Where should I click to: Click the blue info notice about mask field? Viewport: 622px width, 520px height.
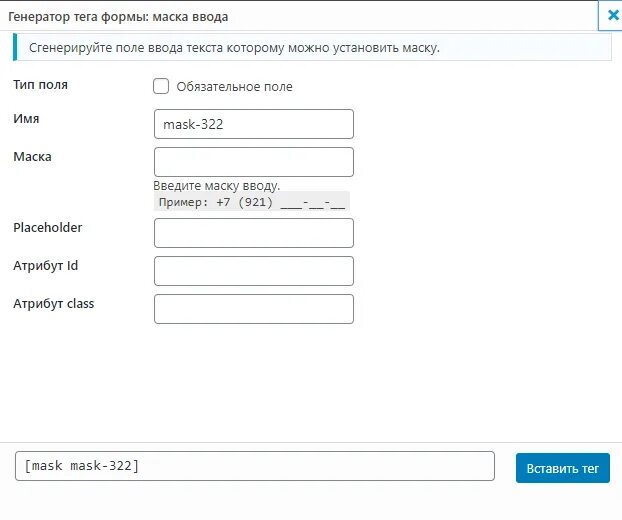coord(312,47)
